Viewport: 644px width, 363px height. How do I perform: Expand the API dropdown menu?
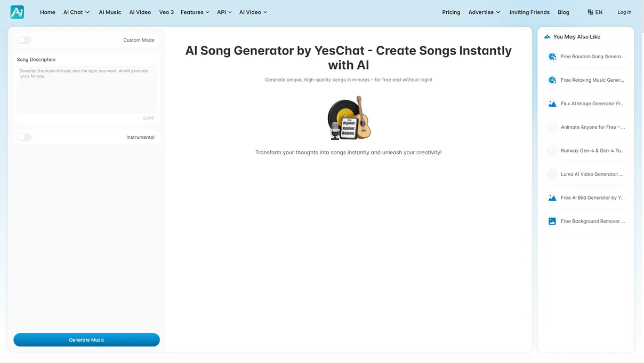224,12
